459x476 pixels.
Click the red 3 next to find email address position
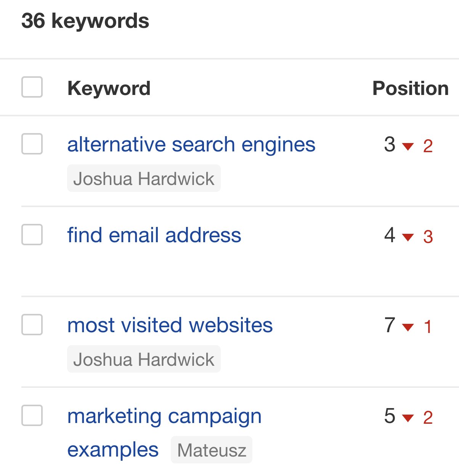(428, 237)
